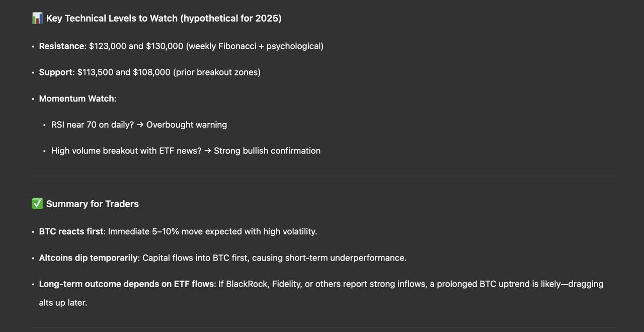This screenshot has height=332, width=644.
Task: Click the bold BTC reacts first text
Action: click(71, 232)
